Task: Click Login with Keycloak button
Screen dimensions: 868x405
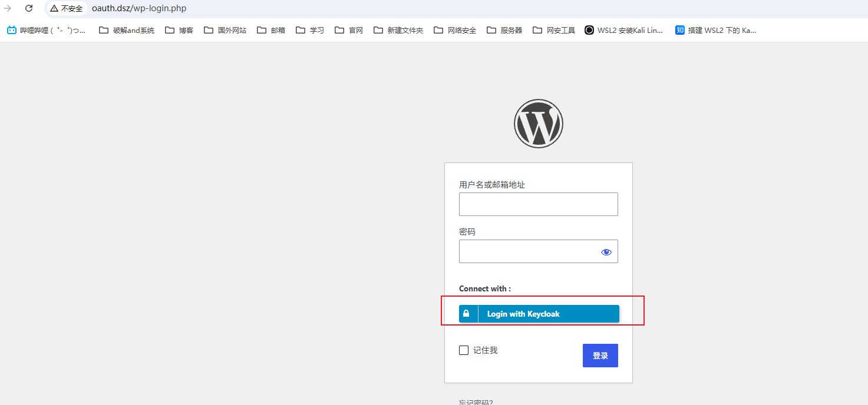Action: [x=539, y=314]
